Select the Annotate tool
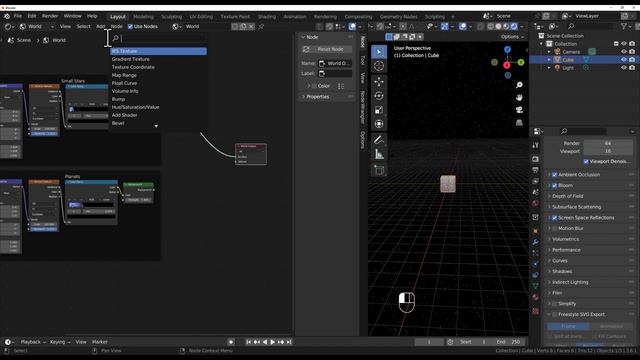The width and height of the screenshot is (640, 360). (x=379, y=140)
